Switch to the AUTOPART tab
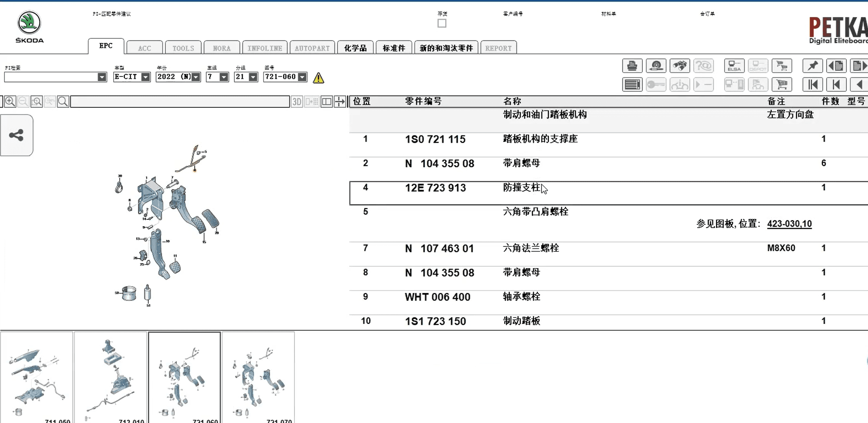Screen dimensions: 868x423 [312, 47]
